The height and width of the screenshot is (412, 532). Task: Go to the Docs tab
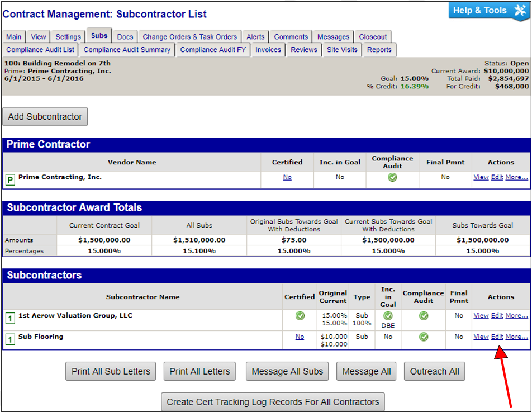[125, 37]
